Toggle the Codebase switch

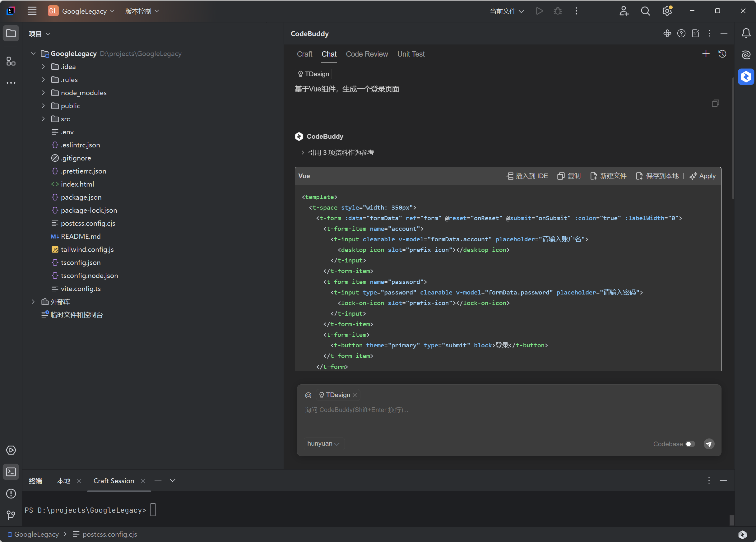coord(690,444)
